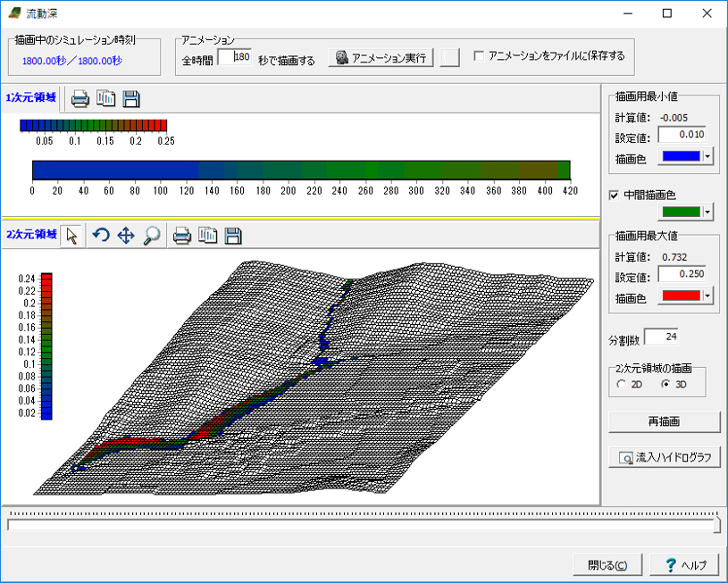The width and height of the screenshot is (728, 583).
Task: Click the アニメーション実行 button
Action: (x=381, y=57)
